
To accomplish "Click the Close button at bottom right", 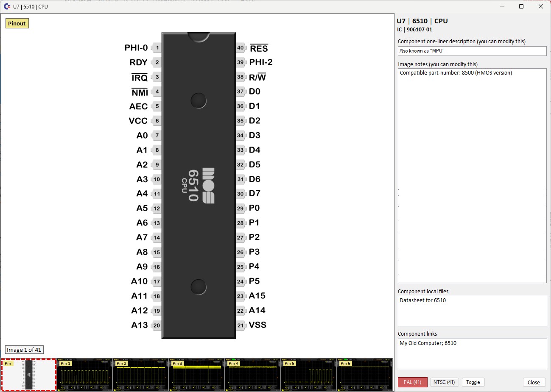I will pyautogui.click(x=534, y=382).
